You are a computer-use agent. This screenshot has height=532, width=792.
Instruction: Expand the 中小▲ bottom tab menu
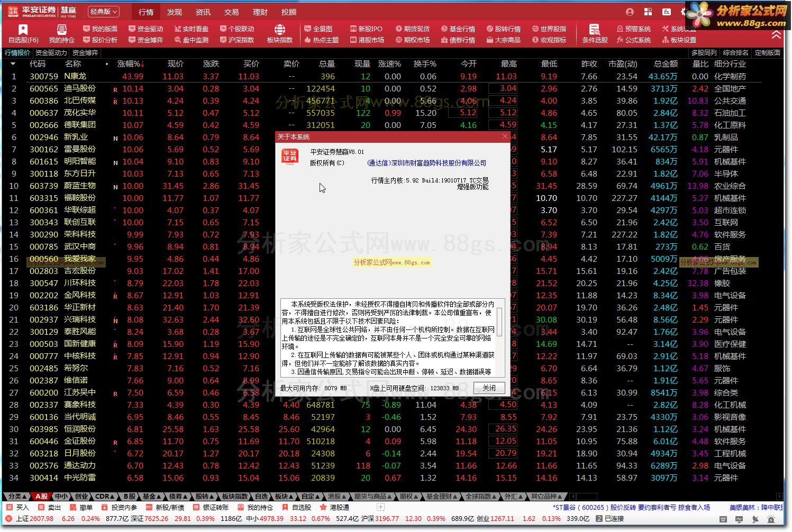[x=62, y=497]
